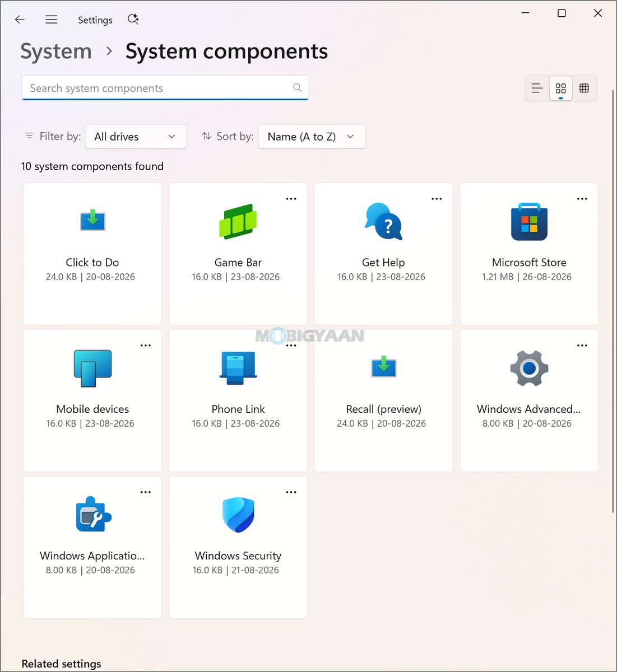Click the Phone Link icon
Image resolution: width=617 pixels, height=672 pixels.
pyautogui.click(x=238, y=368)
